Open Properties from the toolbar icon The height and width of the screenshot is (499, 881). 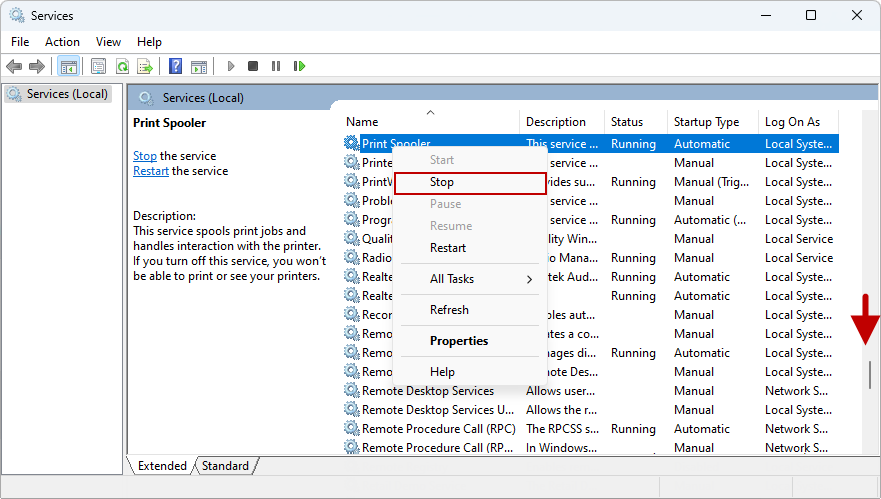(x=98, y=66)
